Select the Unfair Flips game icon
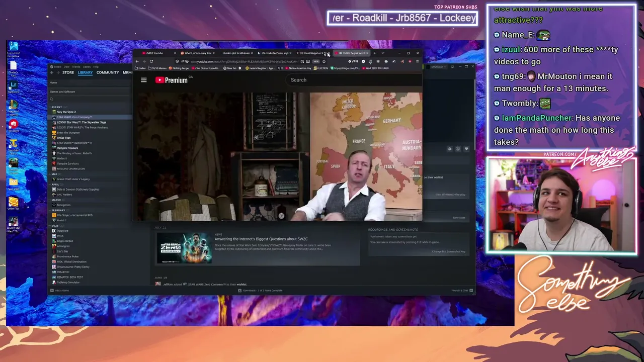 [54, 138]
